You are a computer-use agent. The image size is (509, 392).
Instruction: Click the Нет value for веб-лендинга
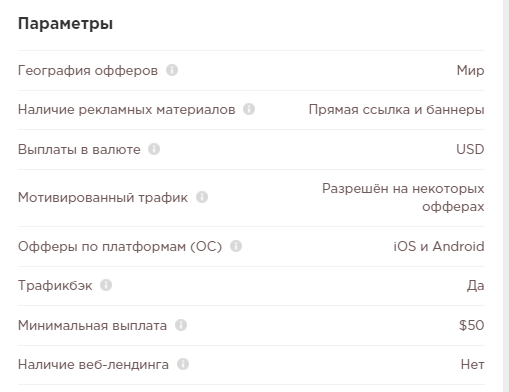[x=473, y=364]
